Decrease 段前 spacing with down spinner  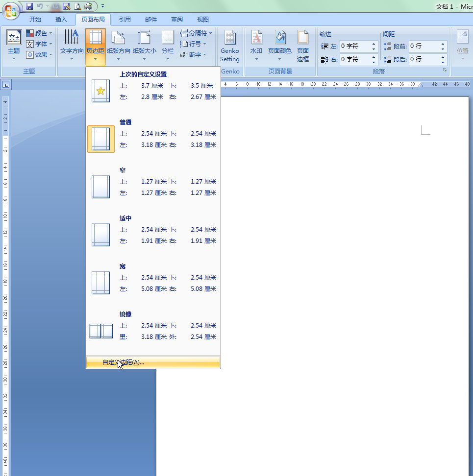pyautogui.click(x=443, y=49)
